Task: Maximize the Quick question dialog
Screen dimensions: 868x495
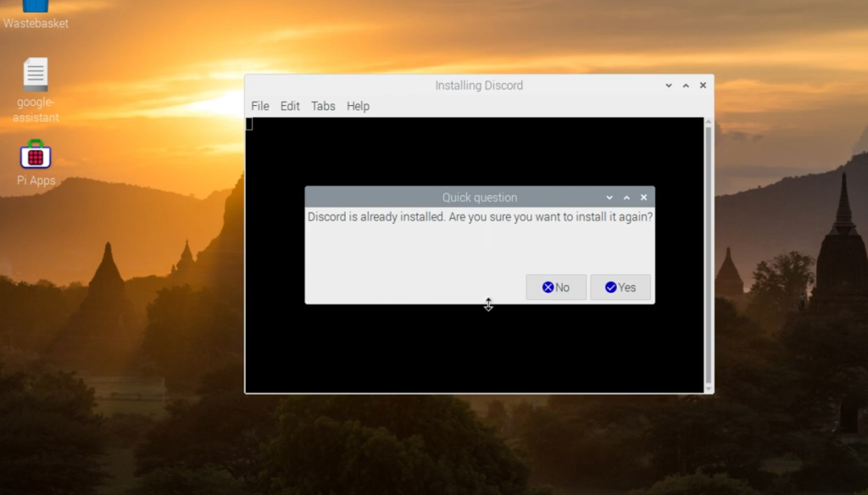Action: [626, 197]
